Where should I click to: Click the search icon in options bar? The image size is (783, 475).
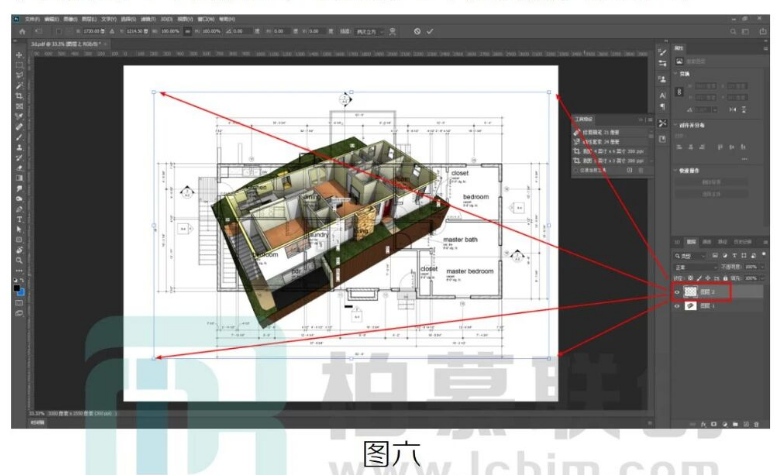tap(733, 31)
